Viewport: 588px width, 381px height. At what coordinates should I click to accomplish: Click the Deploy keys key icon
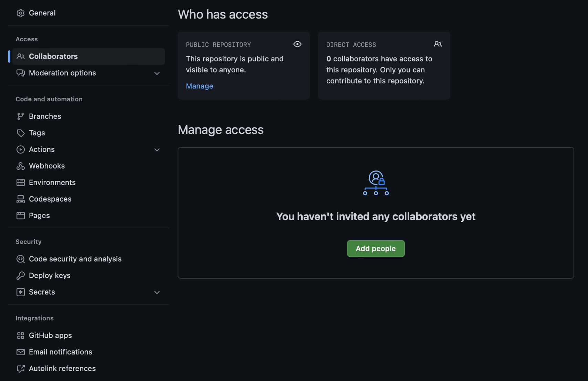[21, 276]
